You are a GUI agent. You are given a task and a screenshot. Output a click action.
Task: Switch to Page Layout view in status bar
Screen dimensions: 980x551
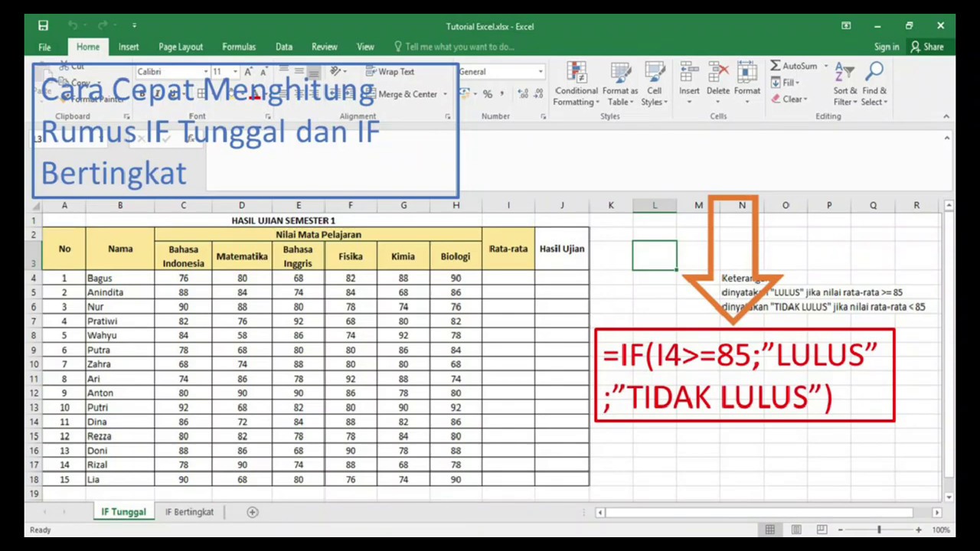pyautogui.click(x=796, y=530)
